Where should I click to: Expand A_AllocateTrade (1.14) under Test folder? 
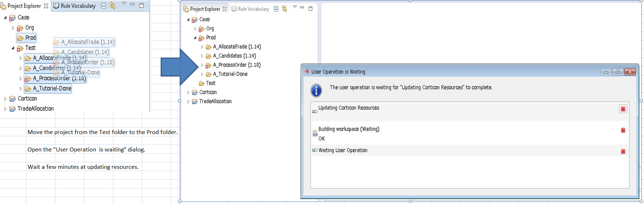[x=21, y=58]
